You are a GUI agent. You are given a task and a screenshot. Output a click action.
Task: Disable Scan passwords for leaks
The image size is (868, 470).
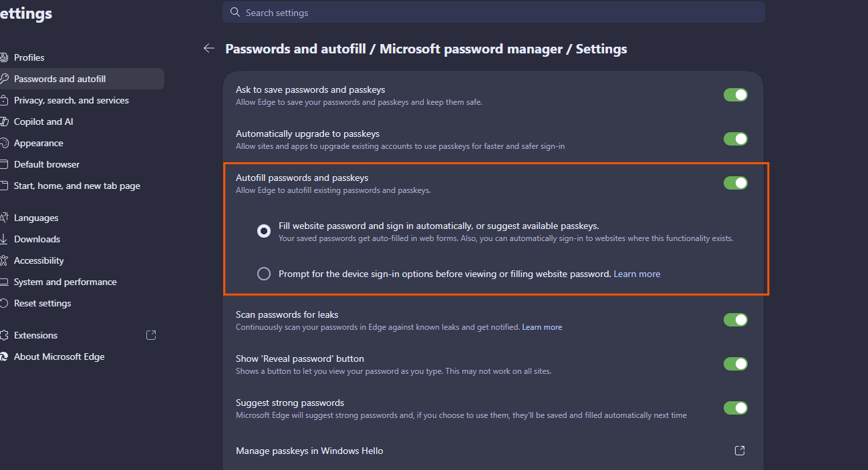736,320
